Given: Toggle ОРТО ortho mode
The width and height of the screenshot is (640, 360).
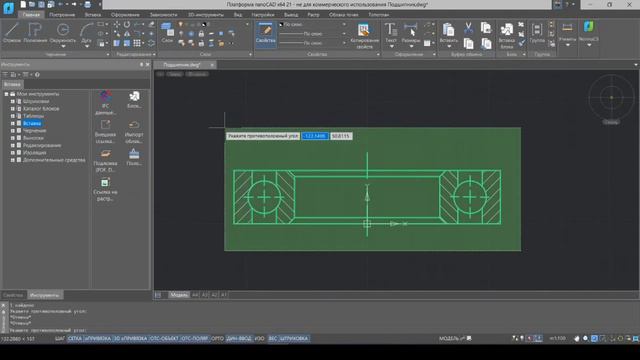Looking at the screenshot, I should [217, 338].
